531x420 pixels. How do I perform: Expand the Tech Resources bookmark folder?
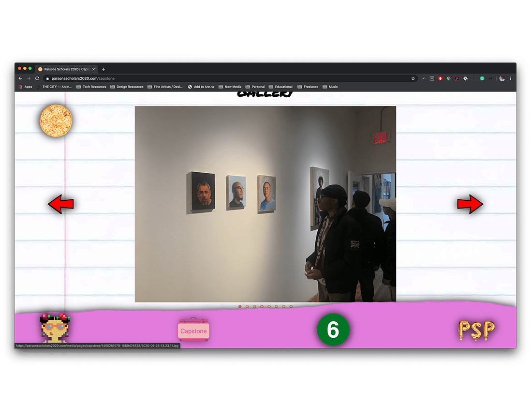(x=91, y=87)
